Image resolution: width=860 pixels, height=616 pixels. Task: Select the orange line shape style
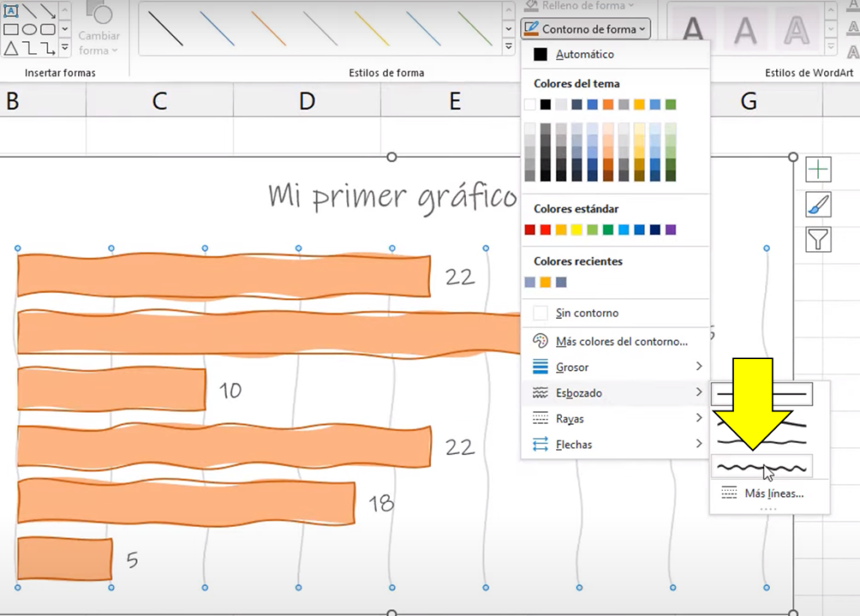268,28
